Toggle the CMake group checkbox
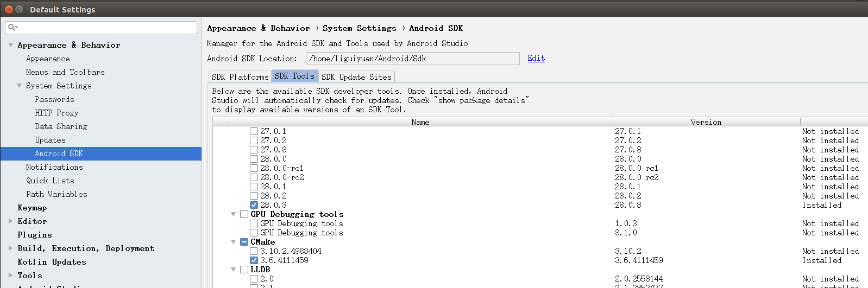Screen dimensions: 868x288 click(x=244, y=242)
